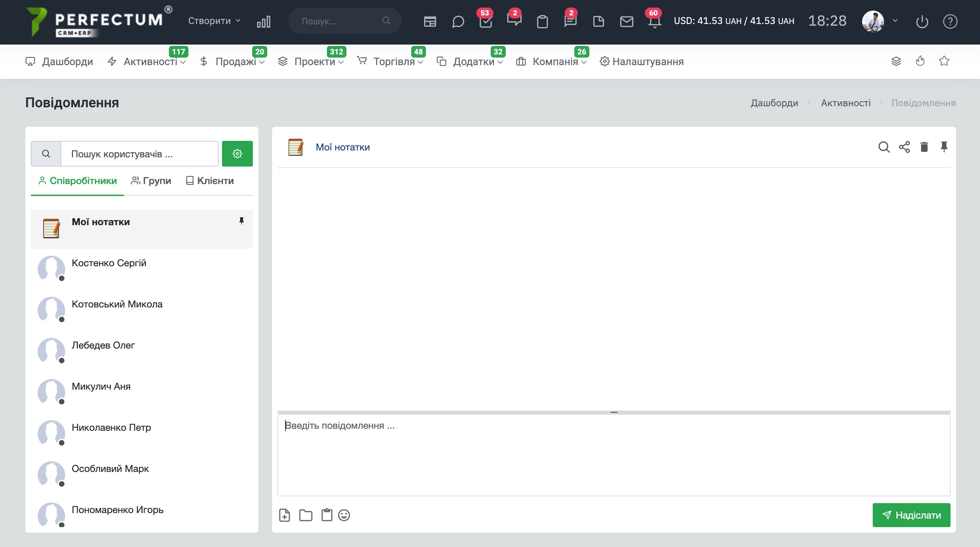
Task: Pin conversation using header pin icon
Action: (944, 147)
